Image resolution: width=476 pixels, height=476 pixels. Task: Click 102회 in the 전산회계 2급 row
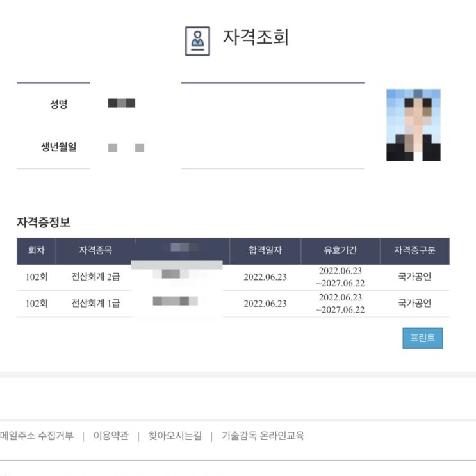37,277
